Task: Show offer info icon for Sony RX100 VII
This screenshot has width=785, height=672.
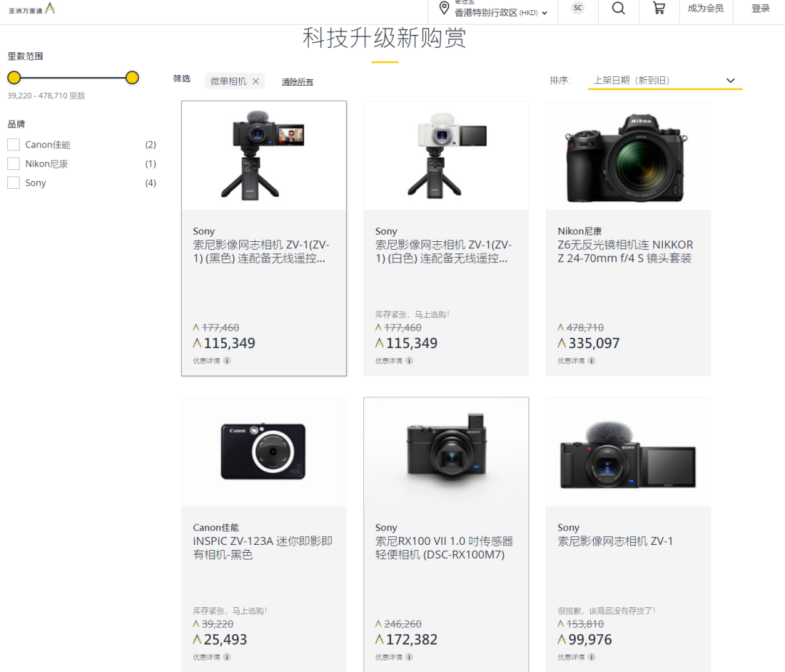Action: [x=409, y=657]
